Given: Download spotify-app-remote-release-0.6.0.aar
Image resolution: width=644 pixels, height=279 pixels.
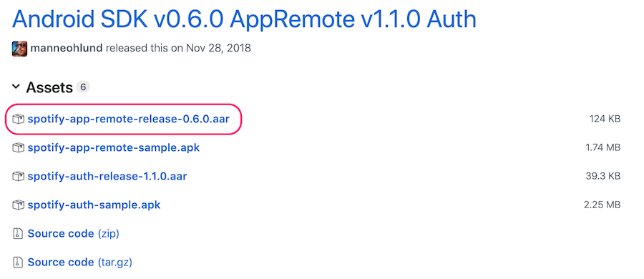Looking at the screenshot, I should (x=129, y=119).
